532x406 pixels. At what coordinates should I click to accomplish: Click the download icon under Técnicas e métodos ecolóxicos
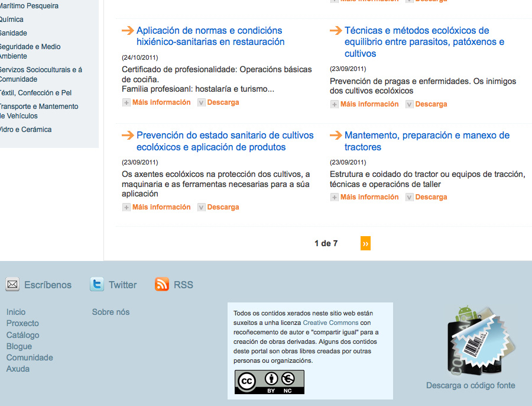click(409, 104)
